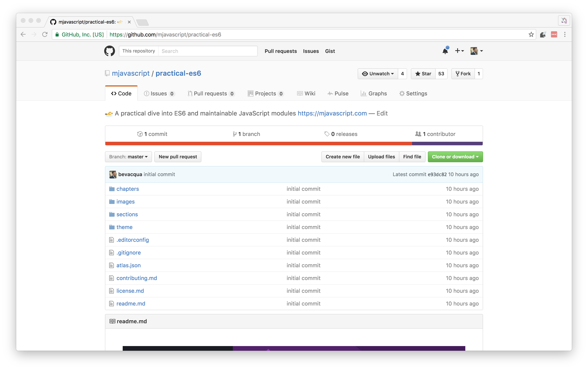Image resolution: width=588 pixels, height=370 pixels.
Task: Open the Settings tab
Action: point(413,94)
